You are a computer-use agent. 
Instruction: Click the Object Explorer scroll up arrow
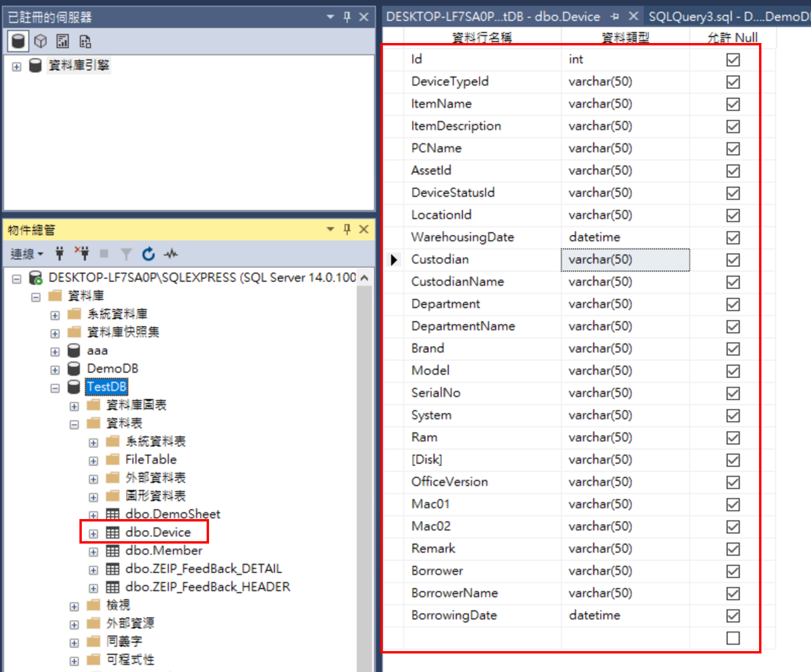click(364, 278)
